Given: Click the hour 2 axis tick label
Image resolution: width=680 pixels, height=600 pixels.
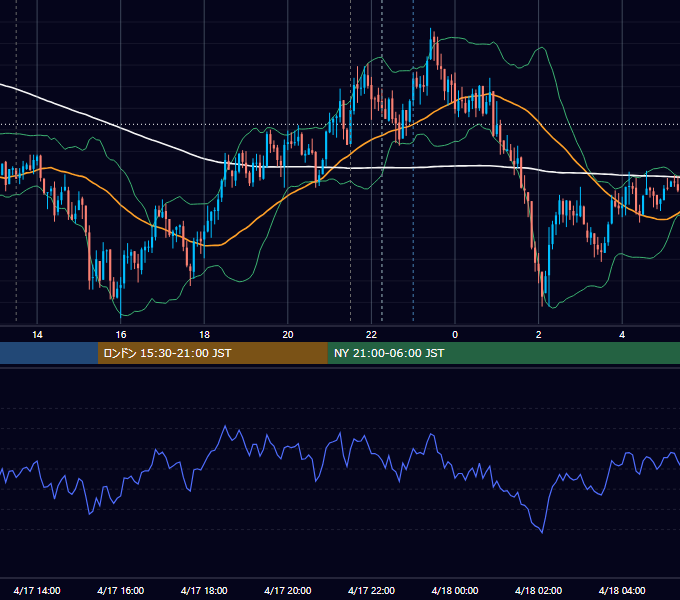Looking at the screenshot, I should pyautogui.click(x=539, y=335).
